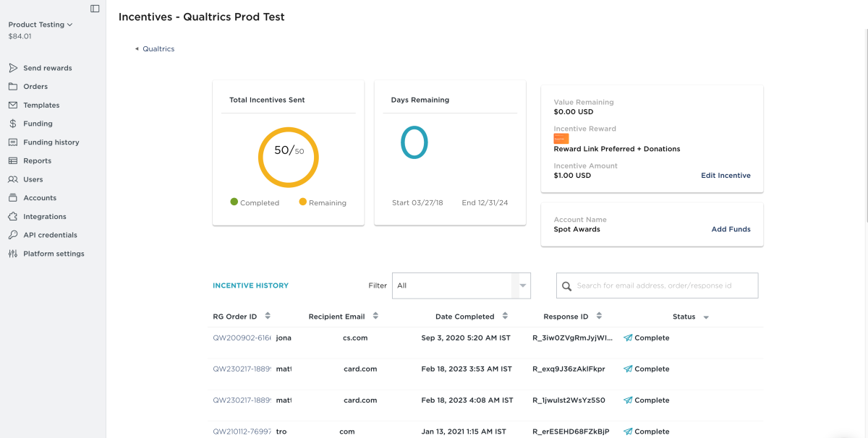Image resolution: width=868 pixels, height=438 pixels.
Task: Click the Orders folder icon
Action: pyautogui.click(x=13, y=87)
